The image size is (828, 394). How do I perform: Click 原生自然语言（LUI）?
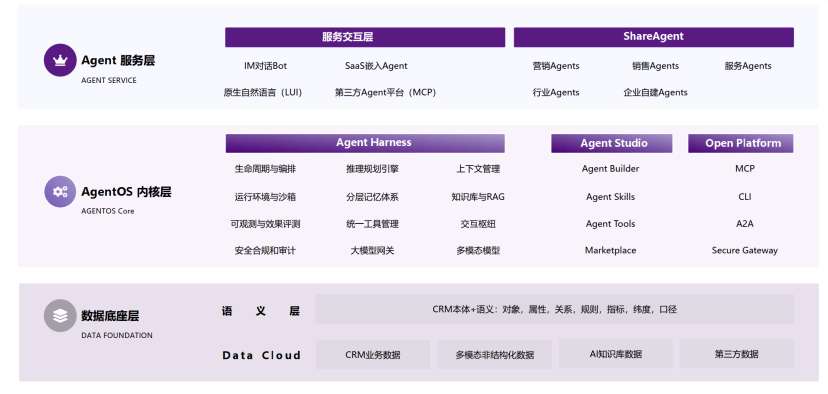pos(263,92)
